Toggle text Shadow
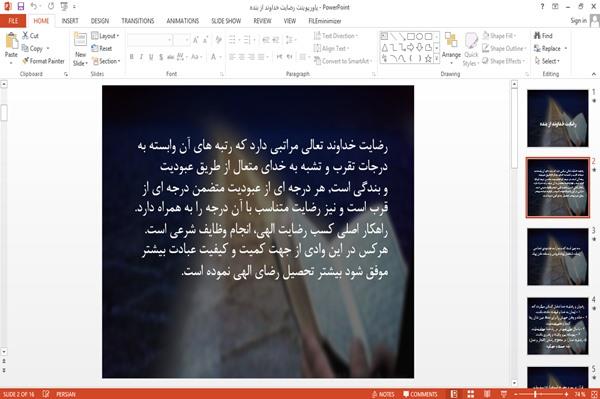600x399 pixels. pyautogui.click(x=161, y=57)
